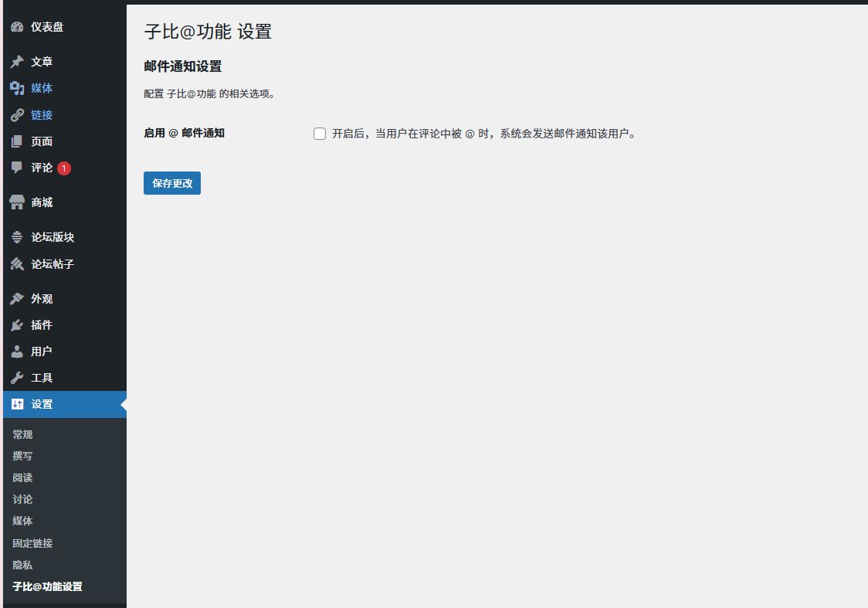The width and height of the screenshot is (868, 608).
Task: Click the 文章 posts pin icon
Action: [17, 61]
